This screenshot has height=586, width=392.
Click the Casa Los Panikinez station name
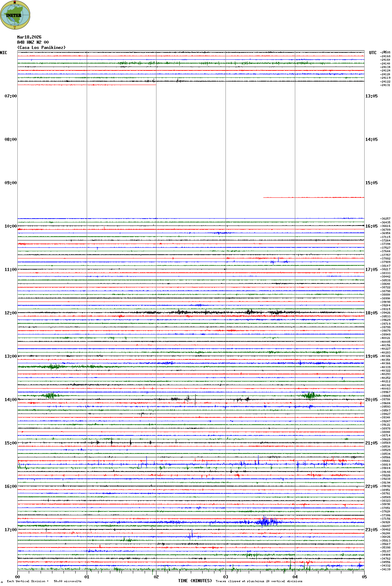[x=41, y=48]
